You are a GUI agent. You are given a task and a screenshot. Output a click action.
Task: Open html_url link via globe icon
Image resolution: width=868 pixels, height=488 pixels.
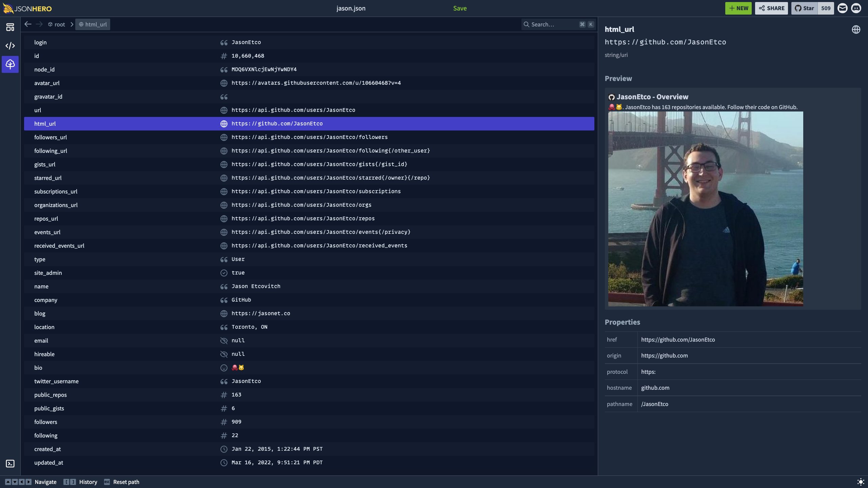(x=856, y=29)
